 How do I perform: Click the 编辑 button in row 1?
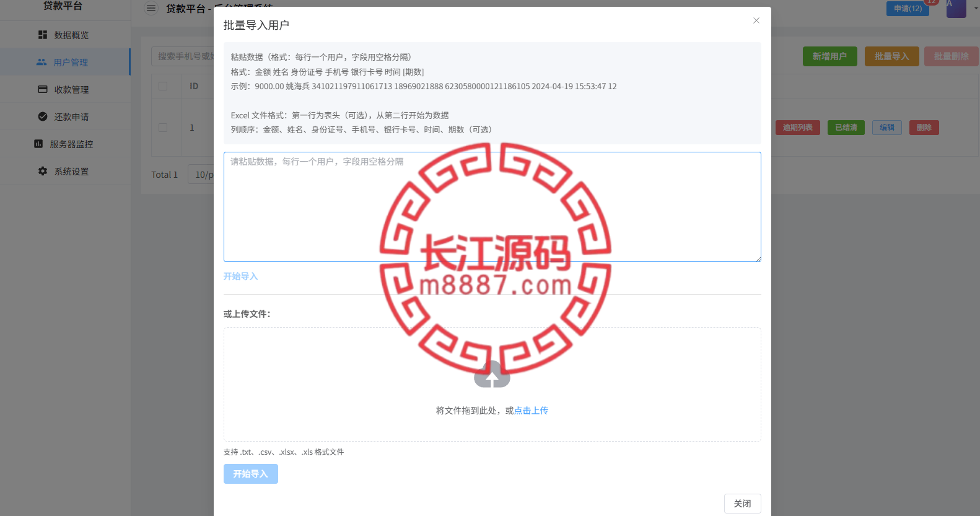pyautogui.click(x=887, y=128)
